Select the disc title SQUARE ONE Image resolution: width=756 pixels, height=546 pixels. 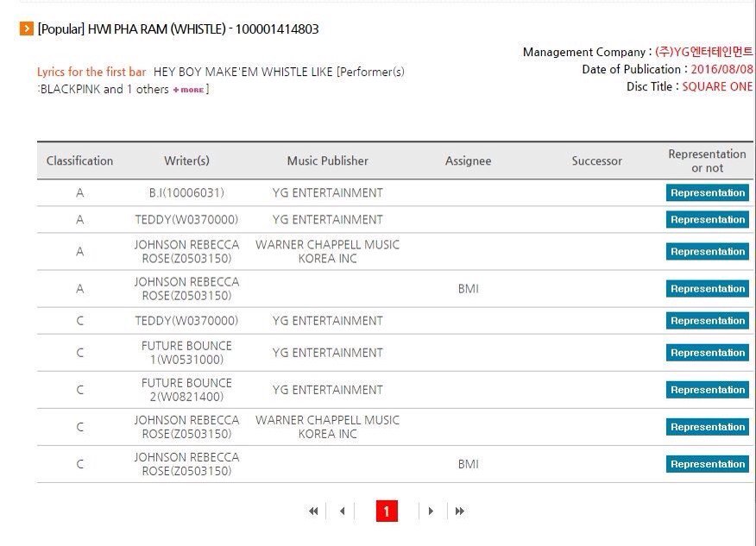tap(717, 87)
